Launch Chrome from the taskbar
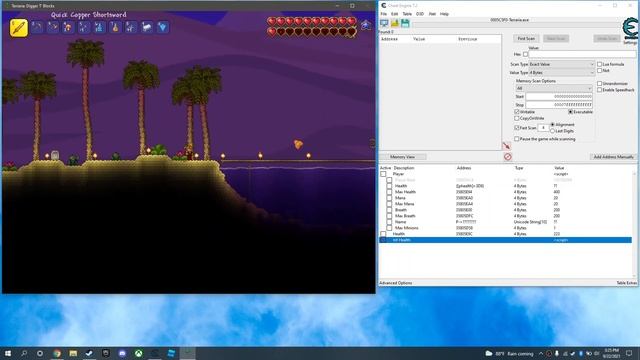The width and height of the screenshot is (640, 360). (57, 353)
